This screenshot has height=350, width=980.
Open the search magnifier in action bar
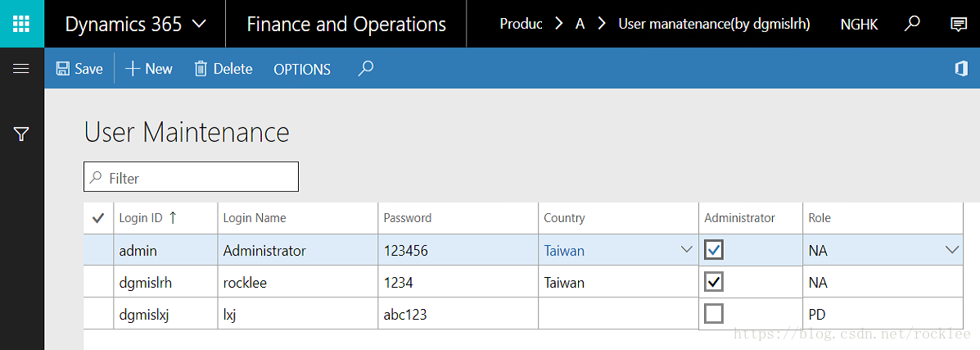tap(366, 68)
